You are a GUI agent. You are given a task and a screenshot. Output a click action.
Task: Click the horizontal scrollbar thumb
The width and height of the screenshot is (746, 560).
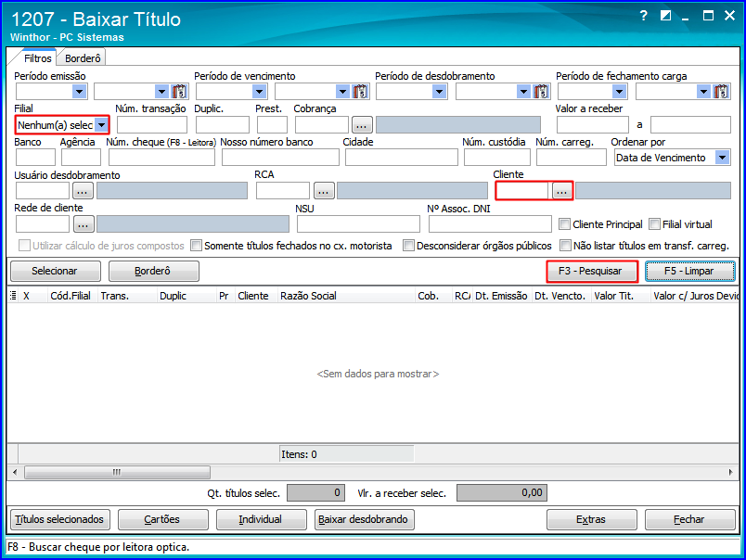(x=117, y=472)
